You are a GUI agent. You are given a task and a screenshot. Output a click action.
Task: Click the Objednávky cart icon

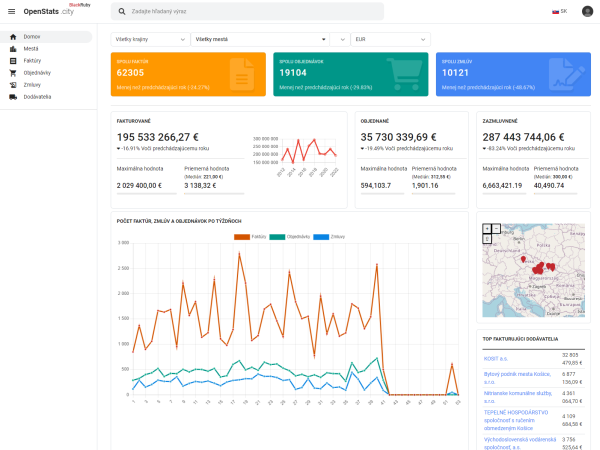click(x=13, y=73)
